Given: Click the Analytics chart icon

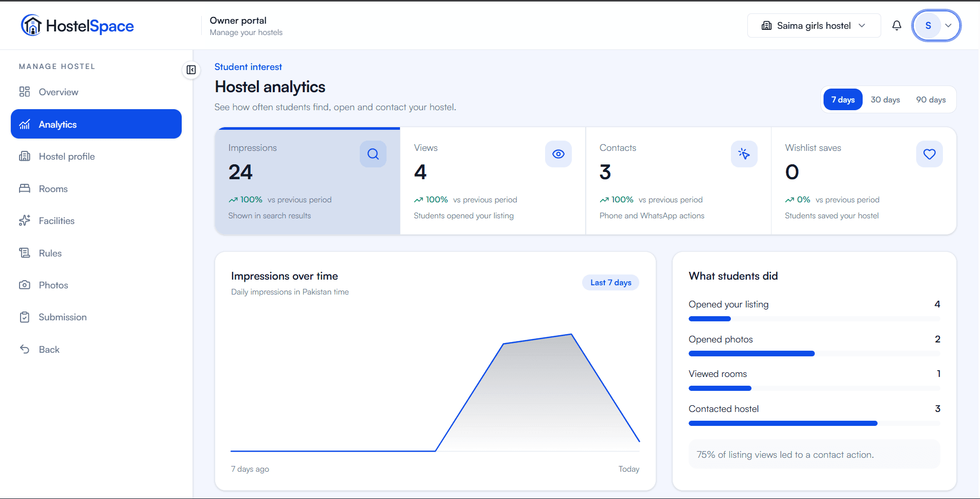Looking at the screenshot, I should (25, 124).
